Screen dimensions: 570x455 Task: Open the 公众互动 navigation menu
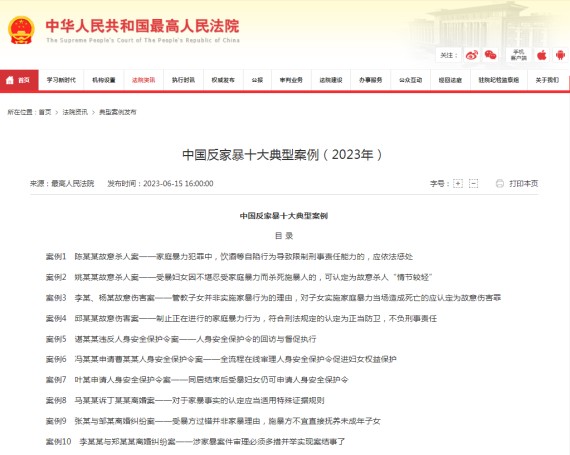(x=410, y=80)
